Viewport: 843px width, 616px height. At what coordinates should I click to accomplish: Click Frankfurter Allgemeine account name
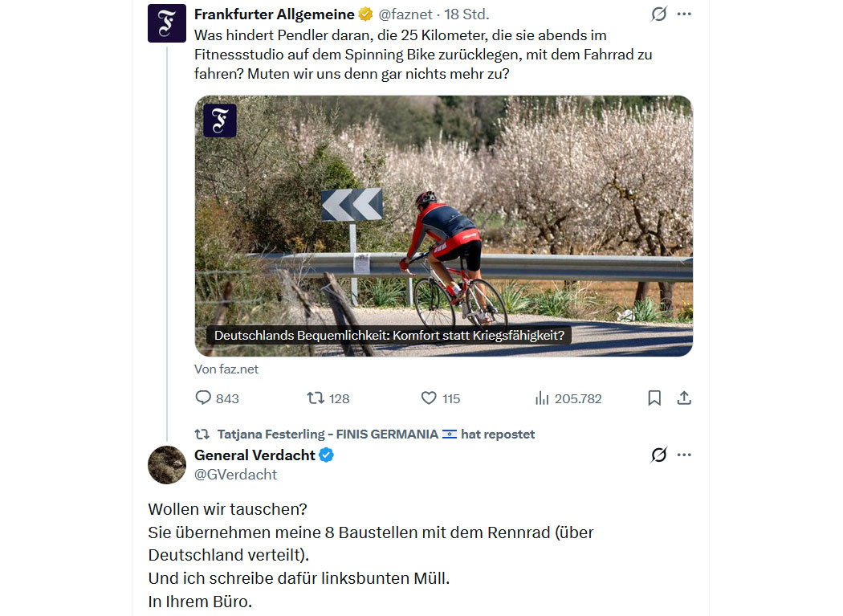274,14
